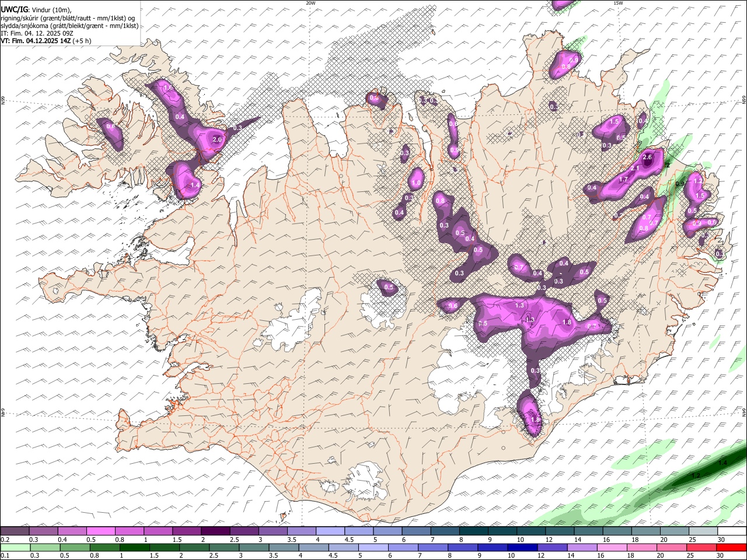
Task: Select the bright red 30 swatch in rain scale
Action: pos(731,547)
